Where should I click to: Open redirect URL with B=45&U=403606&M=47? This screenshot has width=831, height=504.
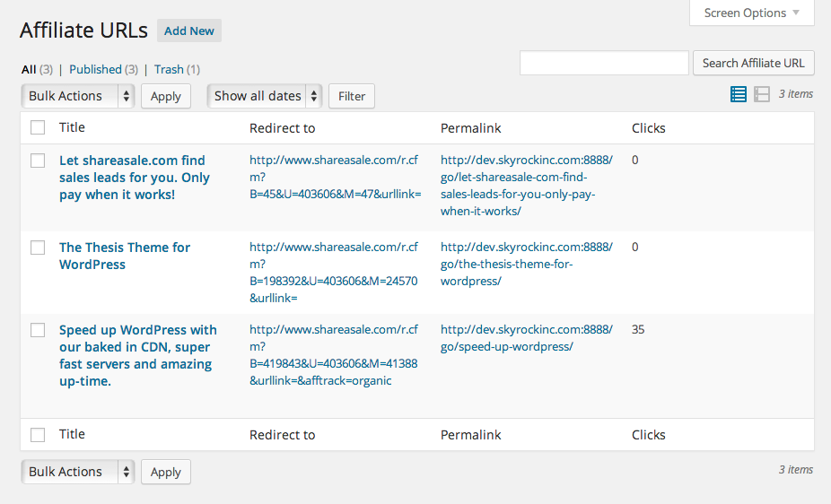(336, 177)
